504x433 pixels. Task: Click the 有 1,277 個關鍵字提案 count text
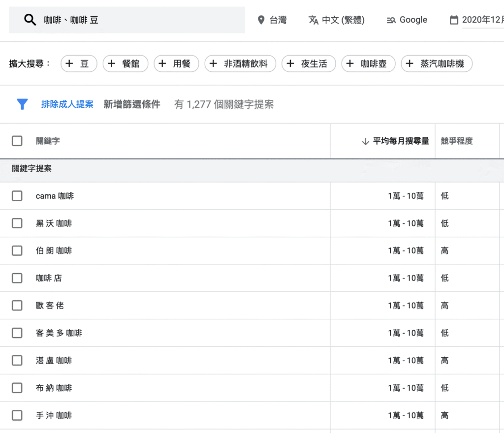click(224, 104)
